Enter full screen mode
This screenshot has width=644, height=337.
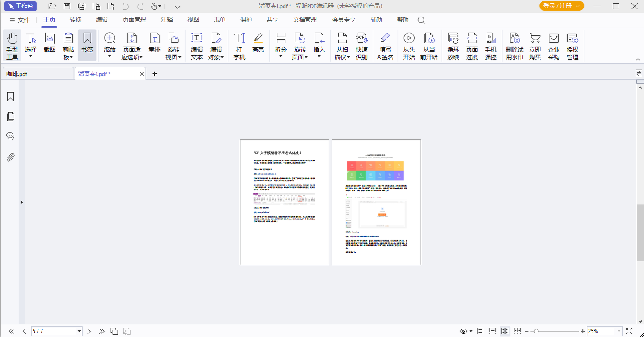pos(629,331)
